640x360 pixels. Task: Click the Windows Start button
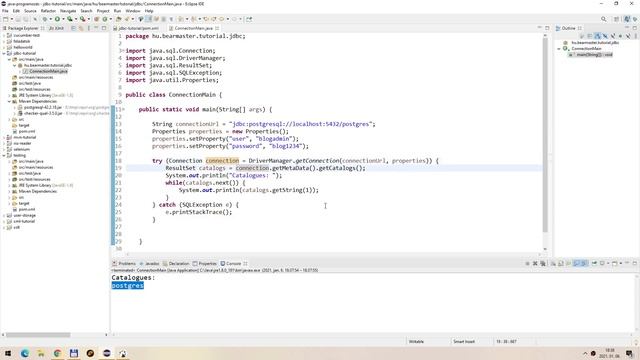[x=8, y=353]
